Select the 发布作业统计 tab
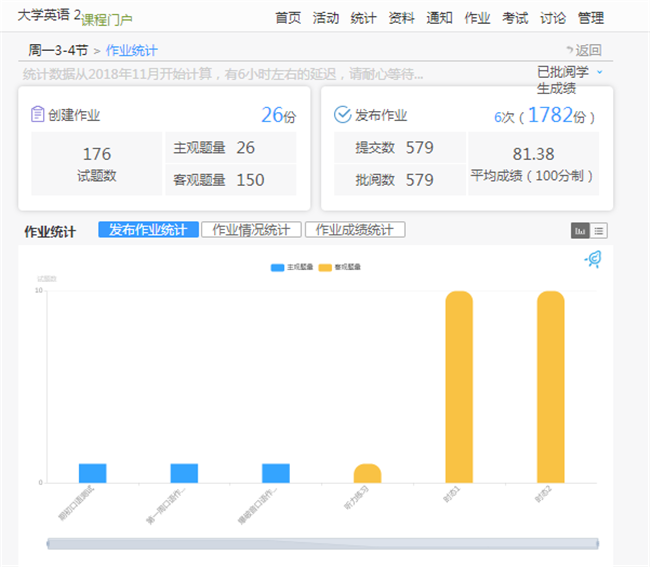The height and width of the screenshot is (567, 650). (148, 230)
